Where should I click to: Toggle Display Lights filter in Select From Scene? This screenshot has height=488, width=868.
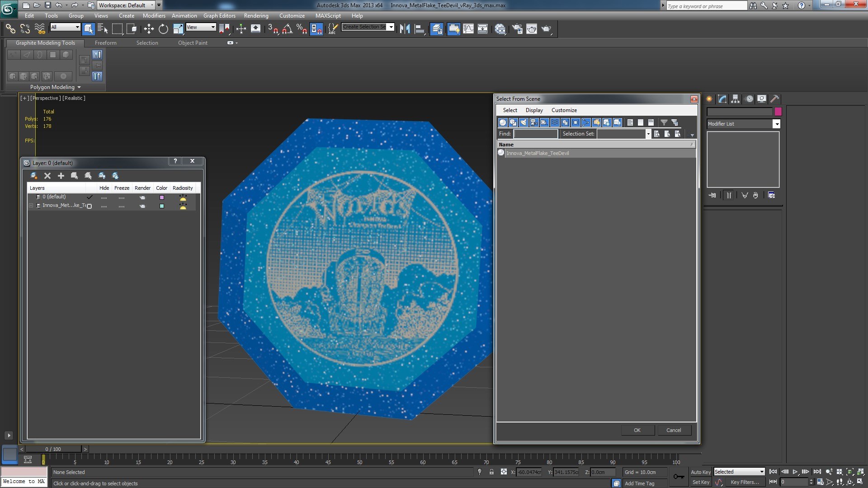click(x=524, y=122)
